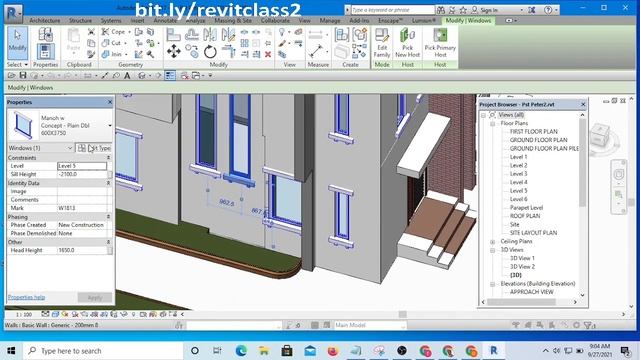
Task: Click the Help question mark icon
Action: tap(548, 9)
